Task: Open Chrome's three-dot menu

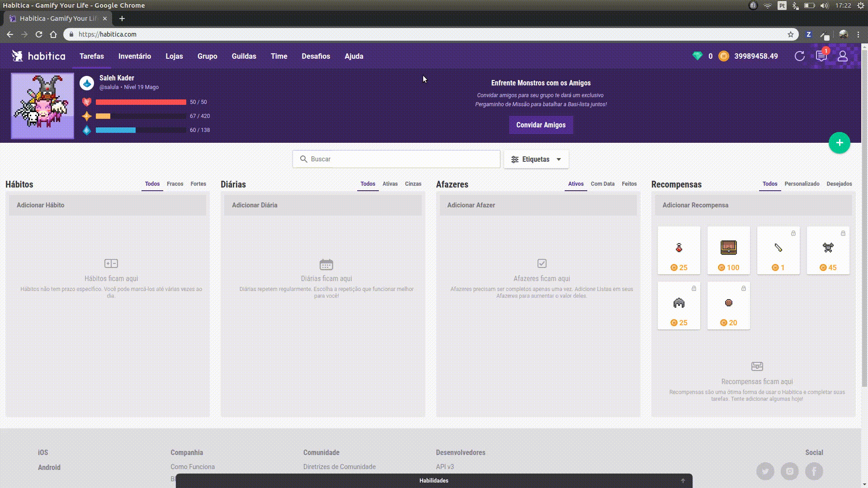Action: pyautogui.click(x=859, y=34)
